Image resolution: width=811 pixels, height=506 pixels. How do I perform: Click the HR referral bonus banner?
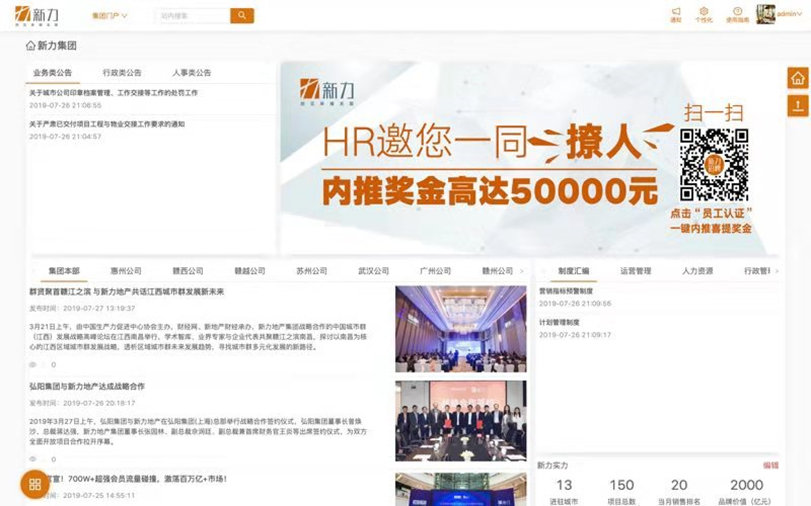(529, 158)
